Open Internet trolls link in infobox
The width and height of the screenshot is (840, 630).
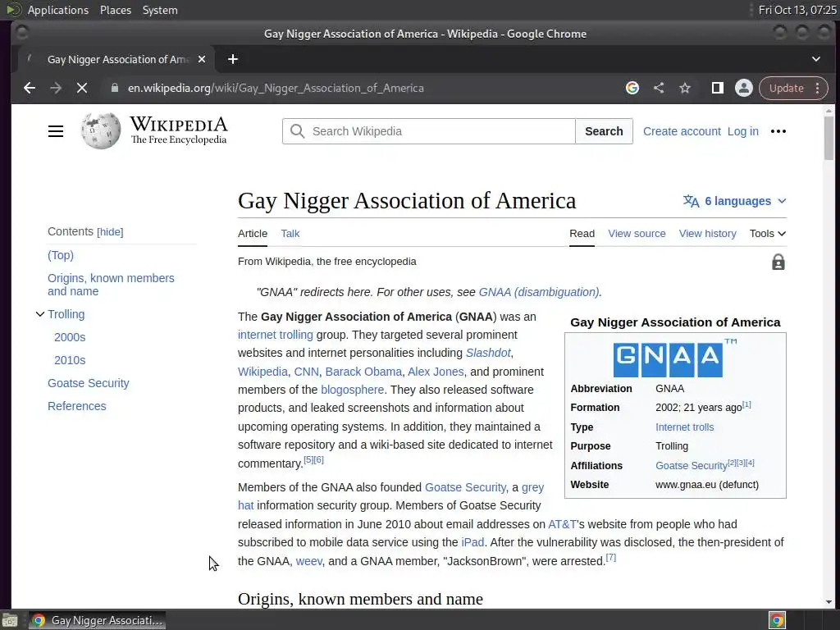click(x=685, y=427)
